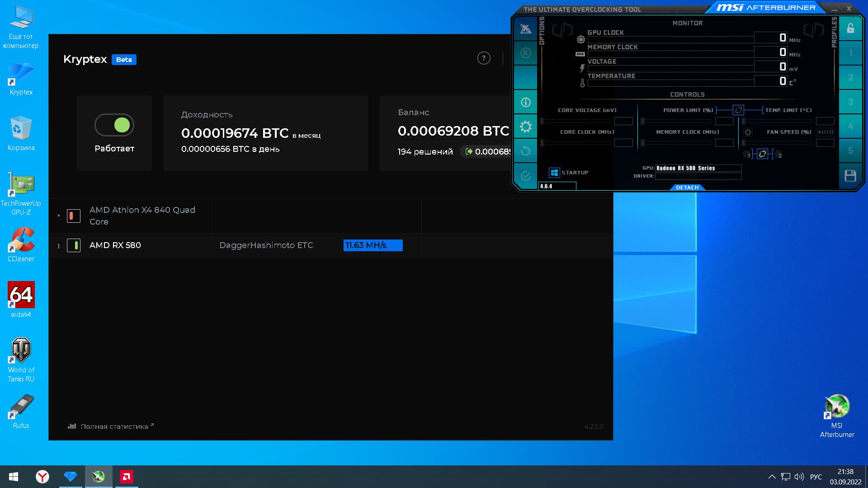Click Afterburner version 4.6.4 field
Screen dimensions: 868x488
coord(557,186)
